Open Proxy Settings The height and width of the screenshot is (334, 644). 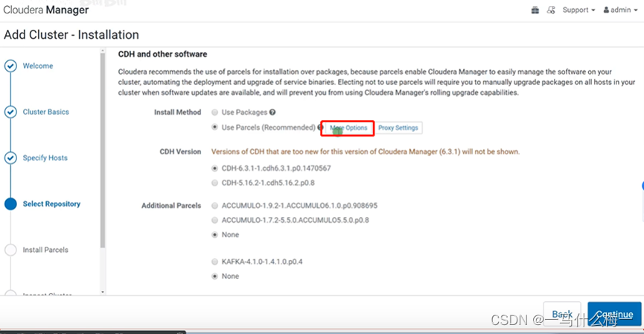click(x=398, y=128)
